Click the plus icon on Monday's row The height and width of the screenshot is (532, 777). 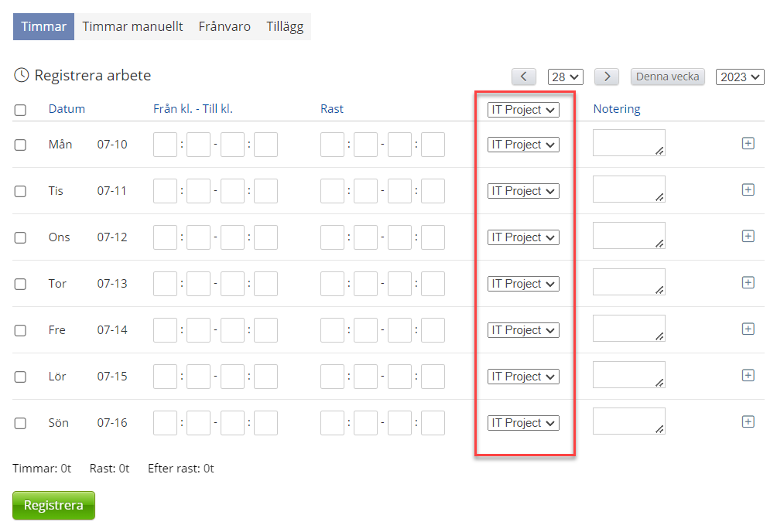point(748,143)
